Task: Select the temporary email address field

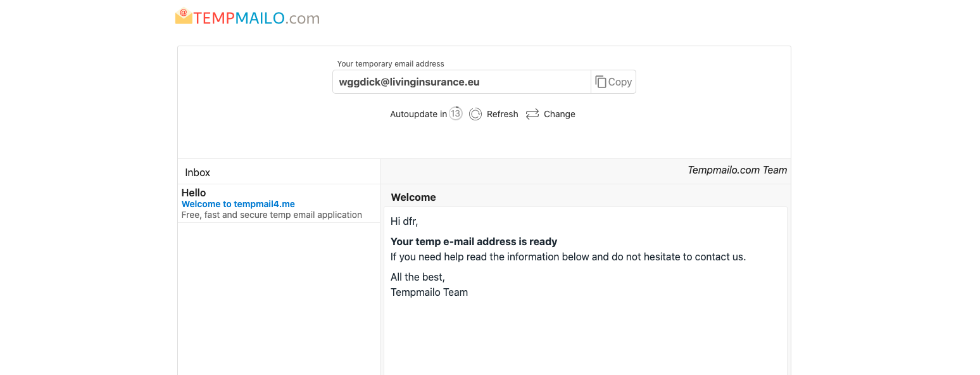Action: point(462,82)
